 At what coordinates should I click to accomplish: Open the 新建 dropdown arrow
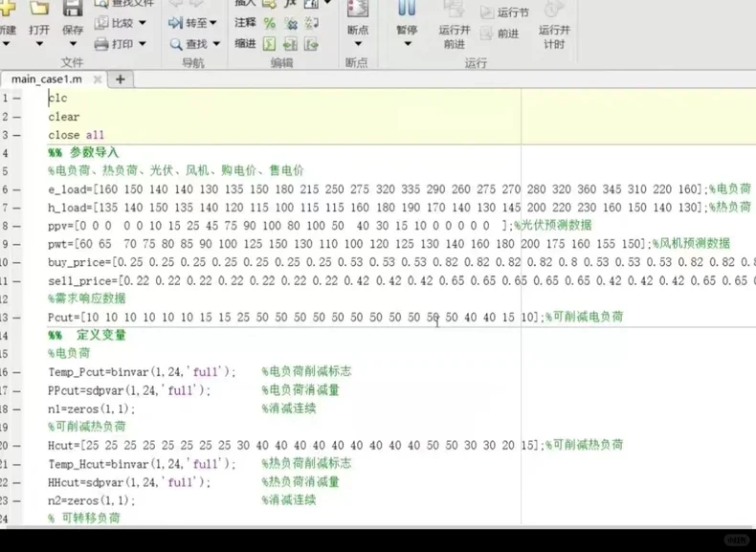click(6, 44)
